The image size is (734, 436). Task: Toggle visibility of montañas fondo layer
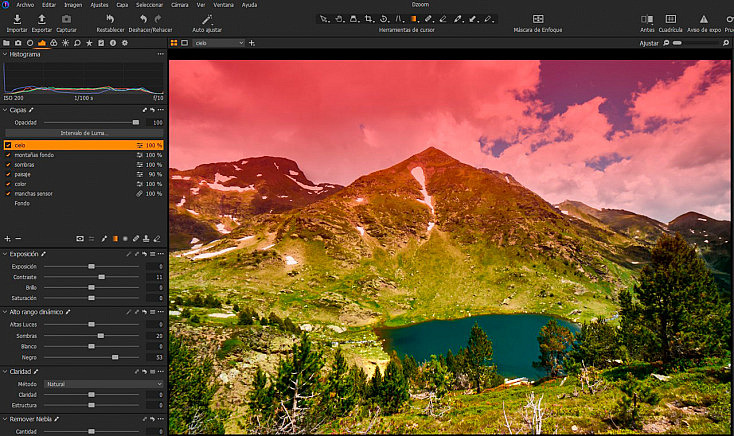pos(8,155)
